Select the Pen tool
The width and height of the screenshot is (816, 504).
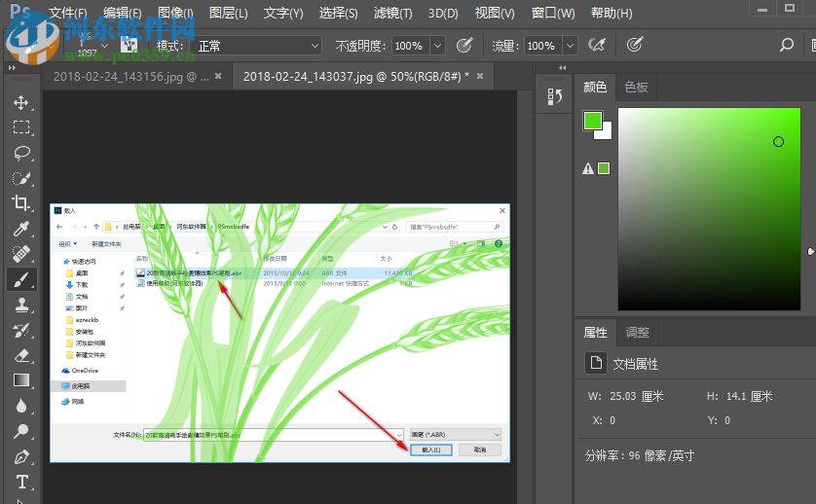20,456
